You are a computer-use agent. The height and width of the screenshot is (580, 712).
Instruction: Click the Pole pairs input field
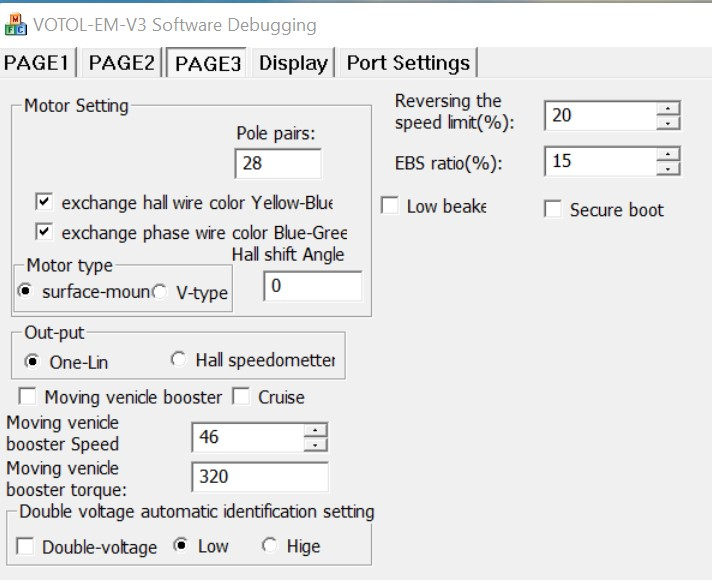(x=278, y=163)
